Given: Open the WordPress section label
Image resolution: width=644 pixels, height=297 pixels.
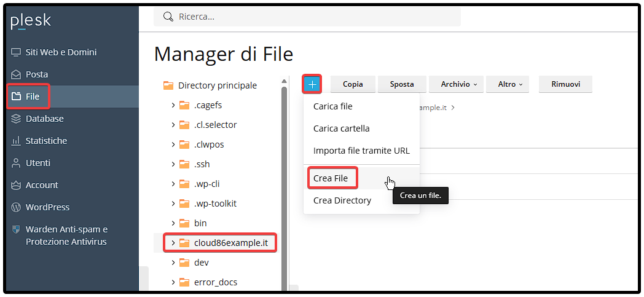Looking at the screenshot, I should 47,207.
